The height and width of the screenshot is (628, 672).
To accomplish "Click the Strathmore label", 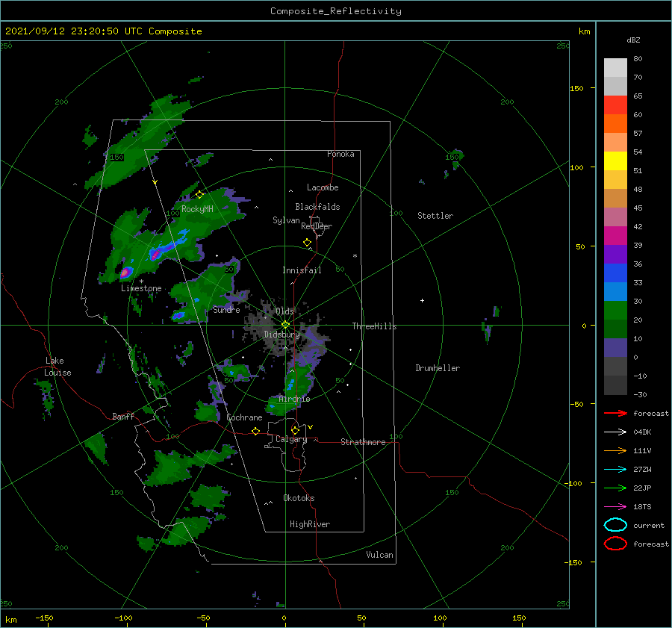I will (x=363, y=442).
